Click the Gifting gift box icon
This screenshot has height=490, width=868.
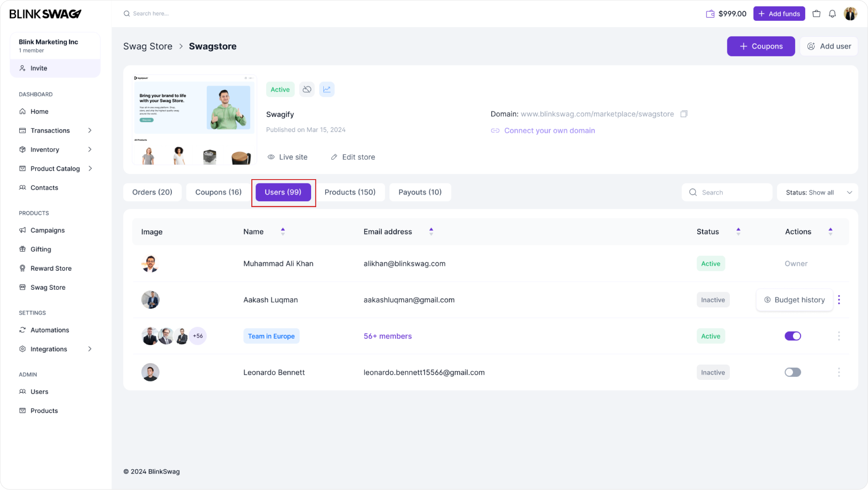(22, 249)
